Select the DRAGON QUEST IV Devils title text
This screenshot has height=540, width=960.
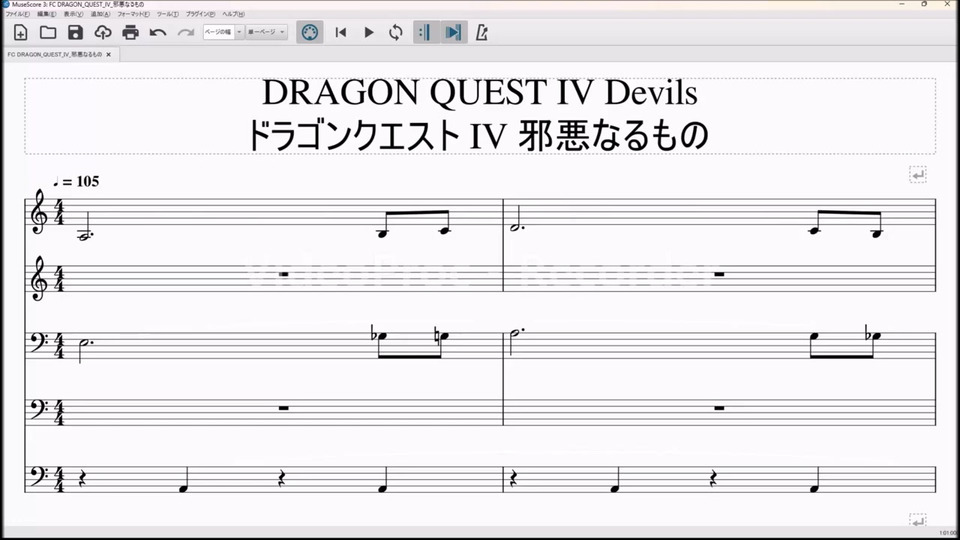pos(479,93)
